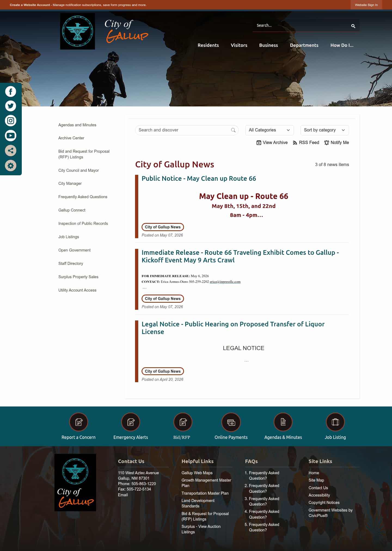The image size is (392, 551).
Task: Open Gallup Connect sidebar link
Action: pyautogui.click(x=72, y=210)
